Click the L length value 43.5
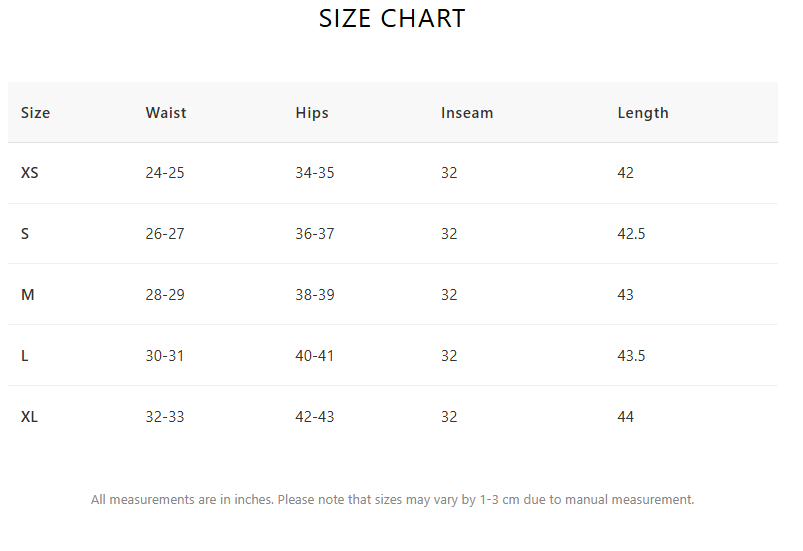 631,355
